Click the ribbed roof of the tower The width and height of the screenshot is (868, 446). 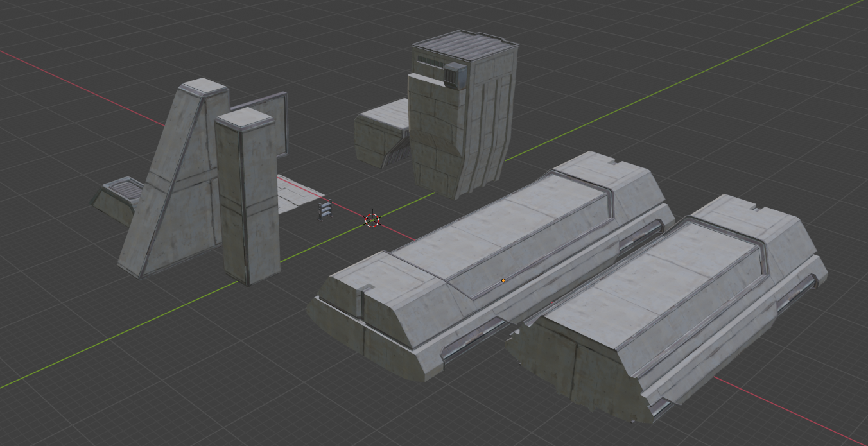[x=464, y=47]
